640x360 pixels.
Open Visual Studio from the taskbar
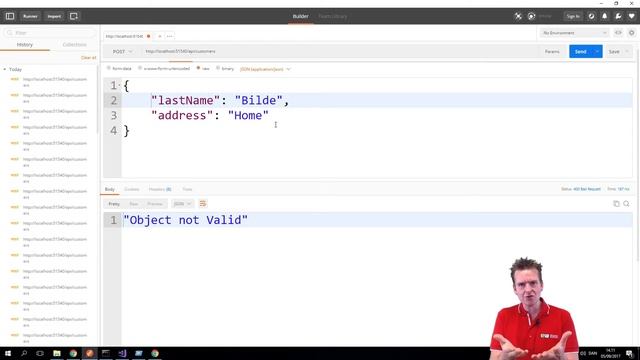click(122, 353)
